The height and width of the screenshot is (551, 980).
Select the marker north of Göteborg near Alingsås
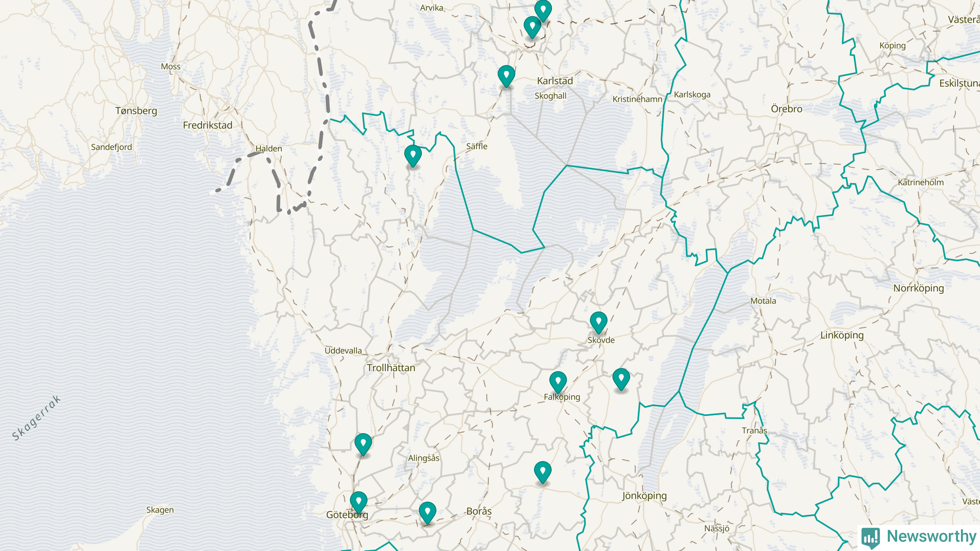tap(363, 444)
